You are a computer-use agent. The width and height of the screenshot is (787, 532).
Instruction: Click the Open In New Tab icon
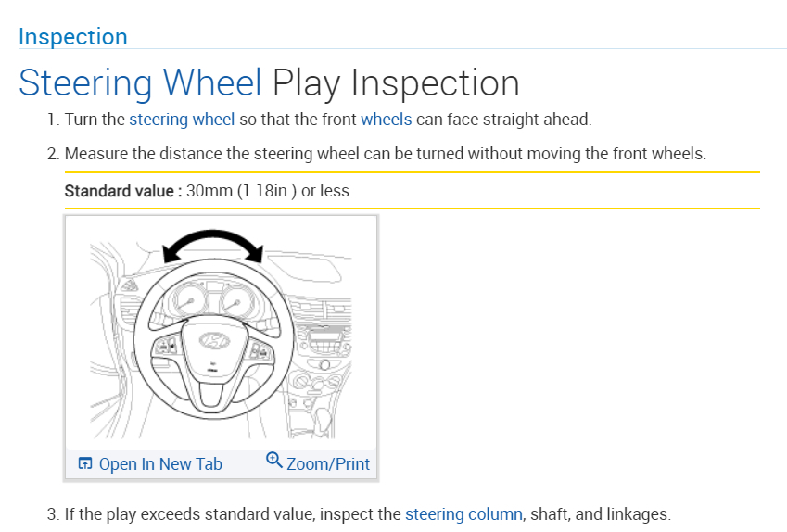click(x=84, y=463)
